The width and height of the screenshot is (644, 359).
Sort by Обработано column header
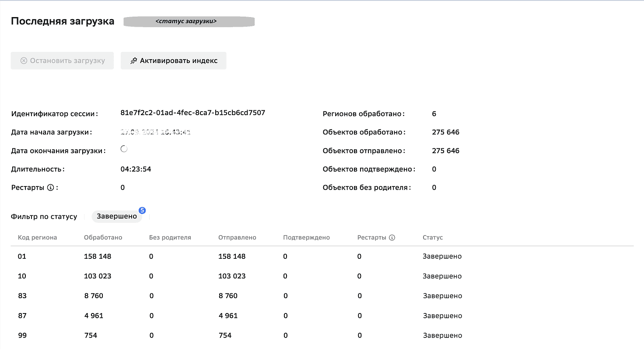(x=103, y=238)
